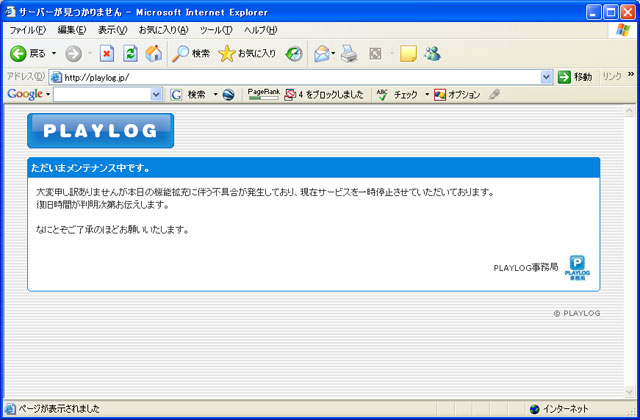Open the Google 検索 dropdown arrow

(216, 95)
